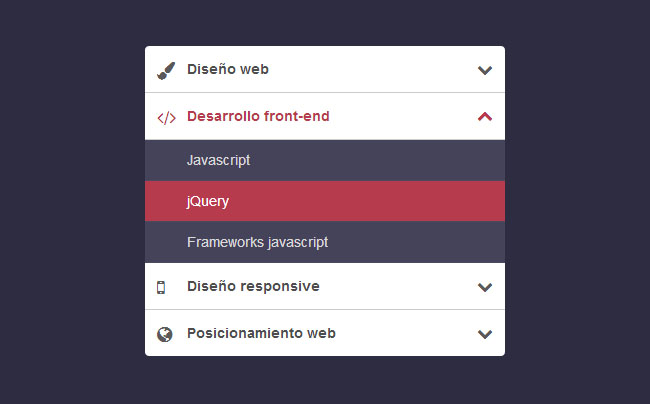Click the globe icon beside Posicionamiento web
Viewport: 650px width, 404px height.
coord(165,334)
